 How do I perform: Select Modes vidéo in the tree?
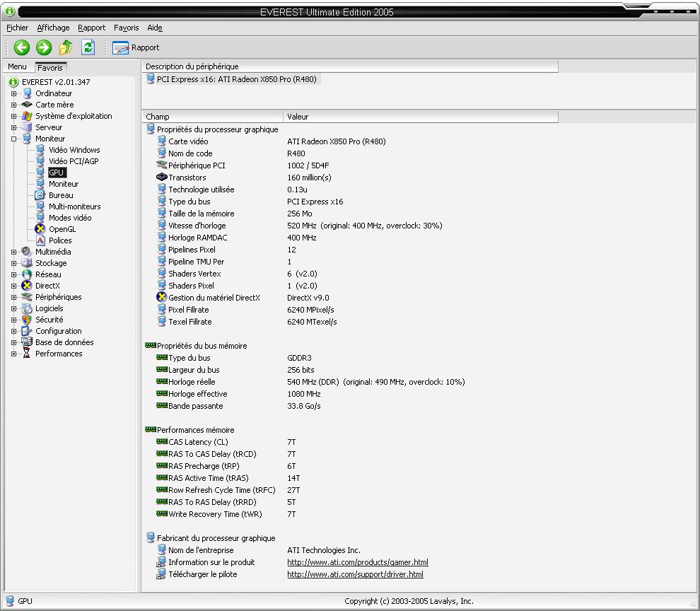tap(70, 218)
